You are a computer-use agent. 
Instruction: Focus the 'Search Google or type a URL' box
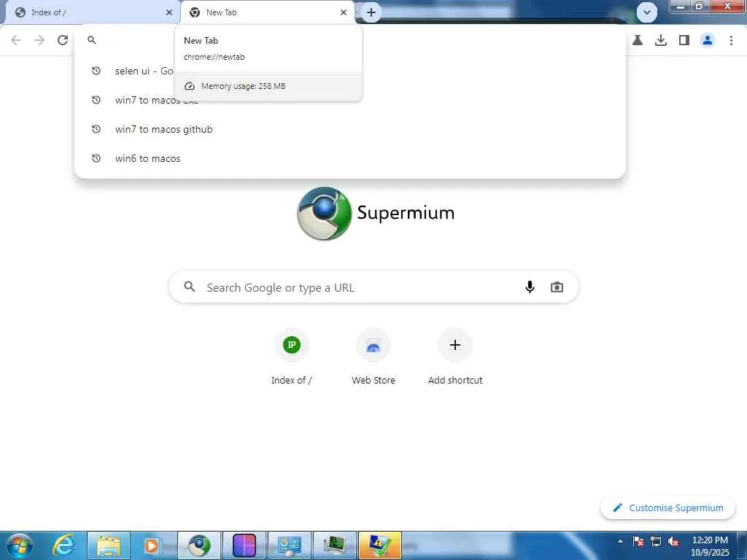point(373,287)
